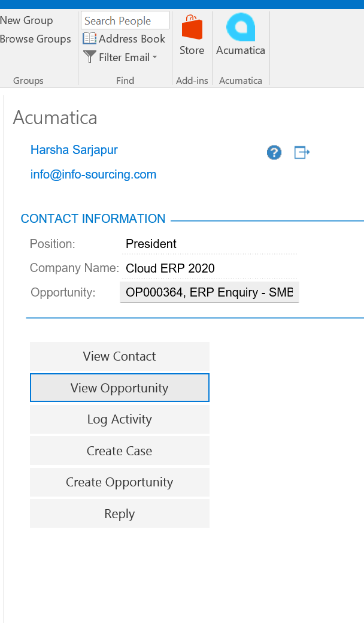The height and width of the screenshot is (623, 364).
Task: Click the sign out icon
Action: 302,153
